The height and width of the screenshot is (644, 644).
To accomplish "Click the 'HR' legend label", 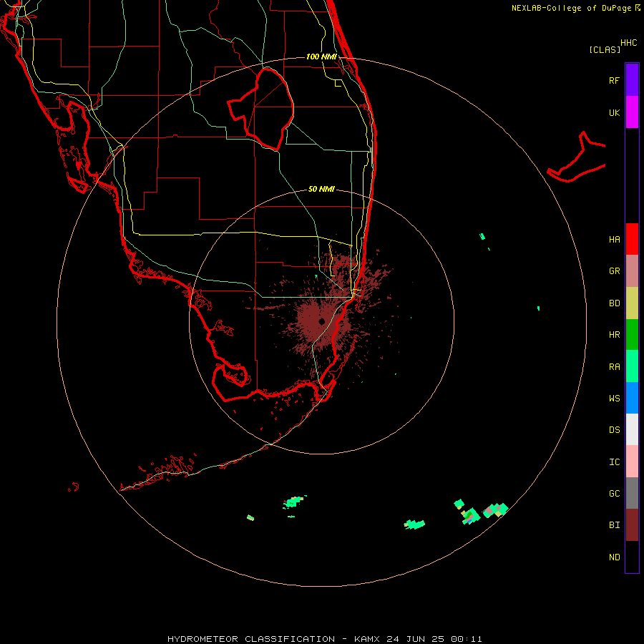I will (x=614, y=335).
